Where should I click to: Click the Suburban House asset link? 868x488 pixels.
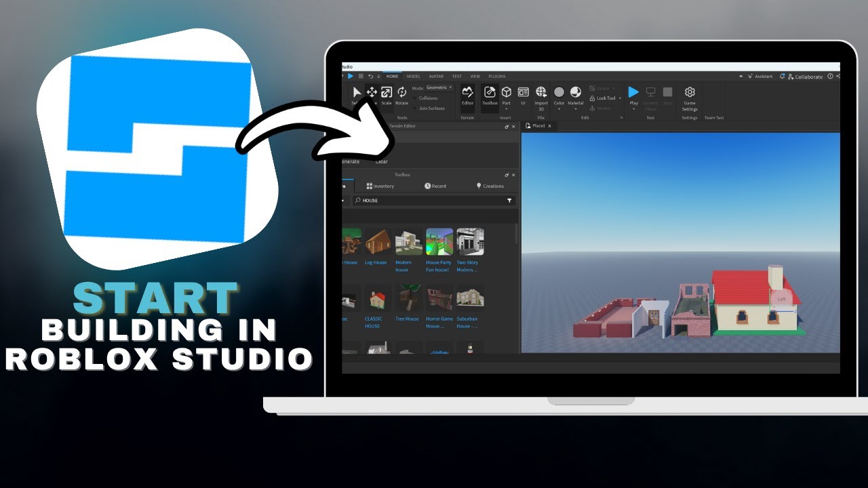click(467, 322)
